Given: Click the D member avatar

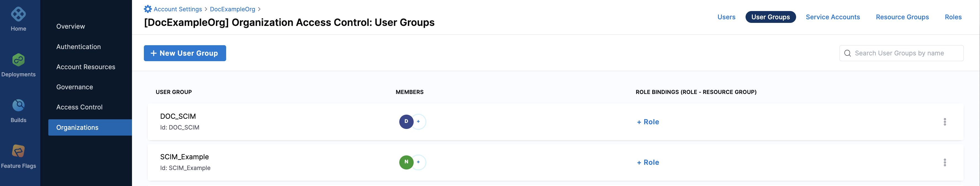Looking at the screenshot, I should [406, 122].
